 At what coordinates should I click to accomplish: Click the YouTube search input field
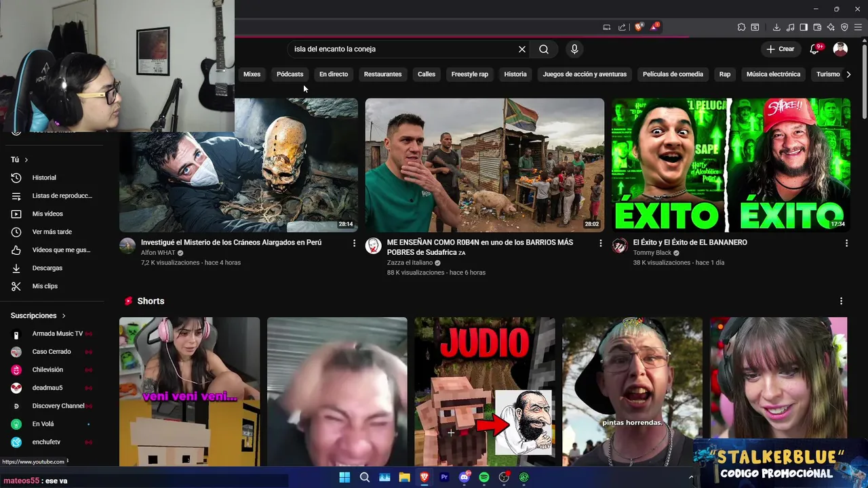point(404,49)
